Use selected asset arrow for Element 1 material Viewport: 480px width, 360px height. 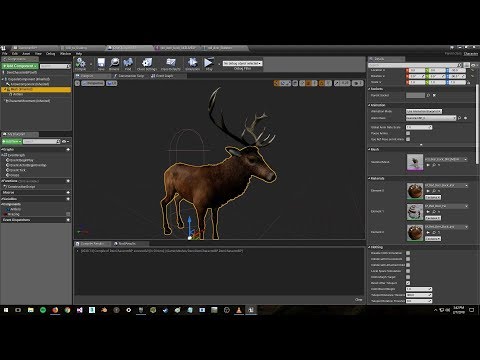tap(428, 212)
